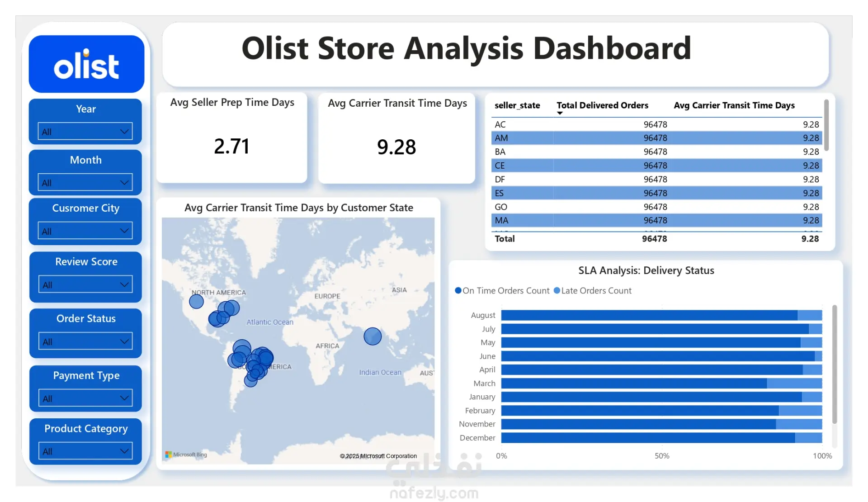Click the seller table vertical scrollbar
Screen dimensions: 868x502
pyautogui.click(x=826, y=126)
